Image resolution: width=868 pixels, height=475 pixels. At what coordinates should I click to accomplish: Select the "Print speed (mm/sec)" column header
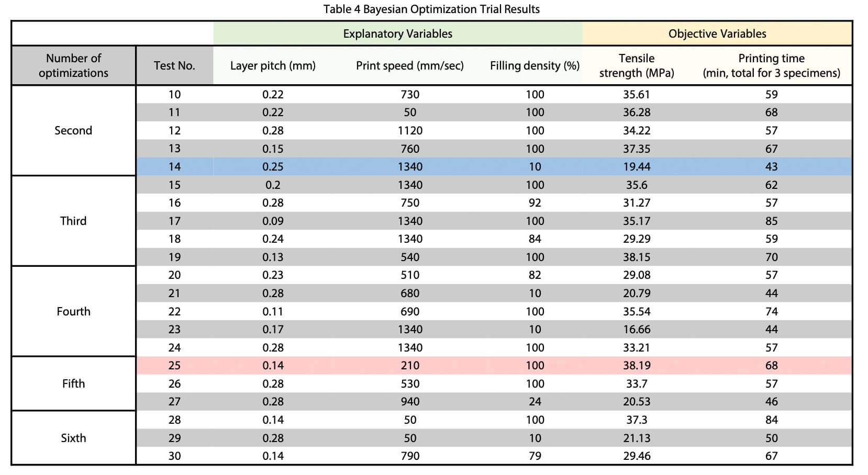[x=409, y=65]
